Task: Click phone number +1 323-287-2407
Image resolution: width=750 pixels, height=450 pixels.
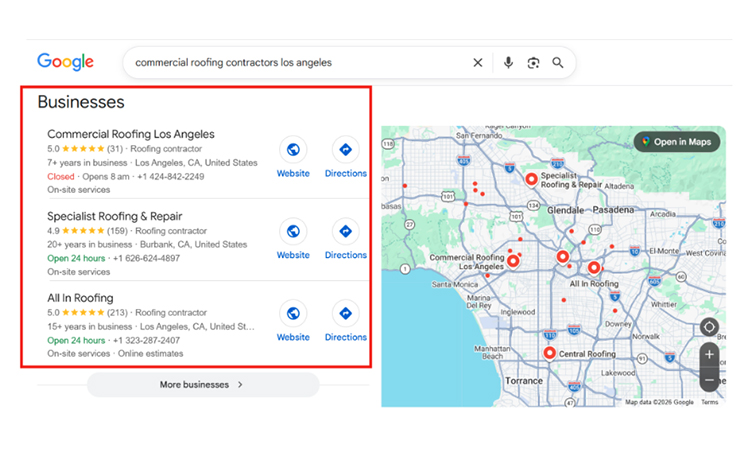Action: tap(146, 340)
